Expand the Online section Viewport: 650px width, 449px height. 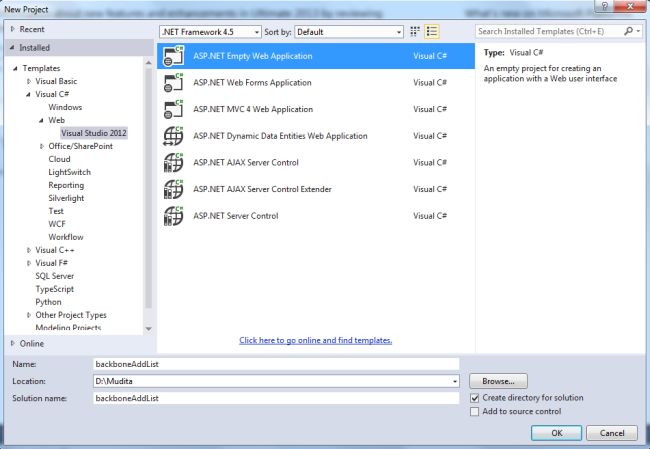(x=12, y=343)
